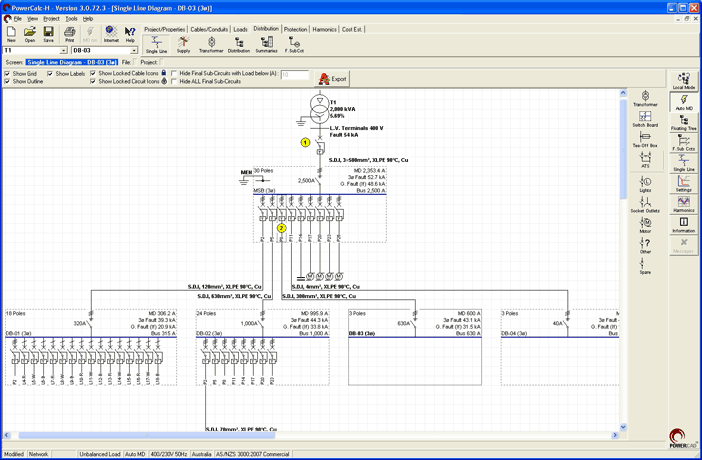Click vertical scrollbar down arrow
Screen dimensions: 702x460
click(623, 427)
